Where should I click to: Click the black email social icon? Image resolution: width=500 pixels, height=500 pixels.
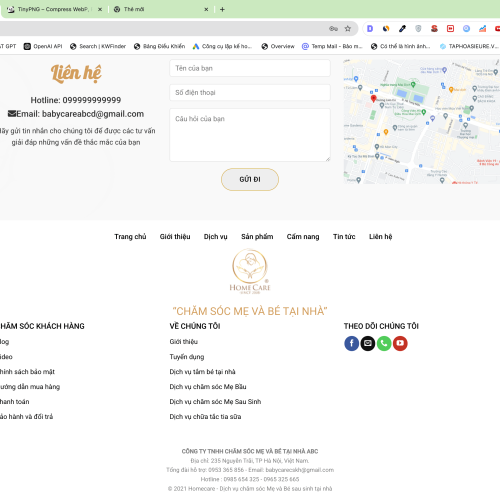(368, 343)
